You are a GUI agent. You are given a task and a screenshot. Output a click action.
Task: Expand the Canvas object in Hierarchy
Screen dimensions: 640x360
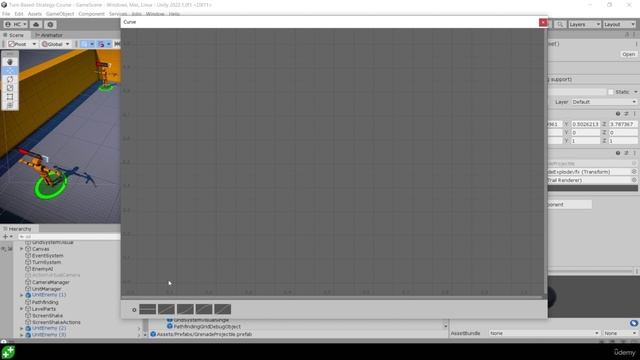click(22, 249)
